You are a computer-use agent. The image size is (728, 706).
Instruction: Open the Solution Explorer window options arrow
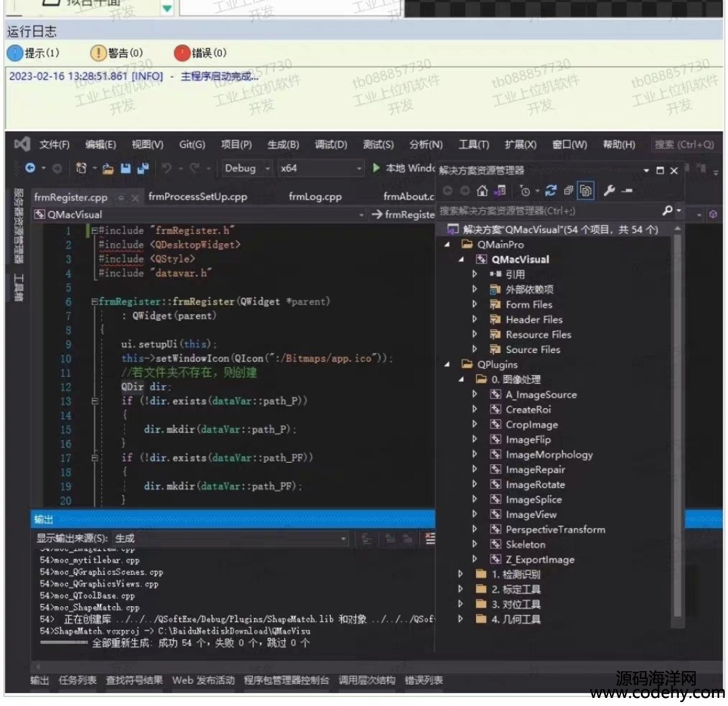[646, 170]
